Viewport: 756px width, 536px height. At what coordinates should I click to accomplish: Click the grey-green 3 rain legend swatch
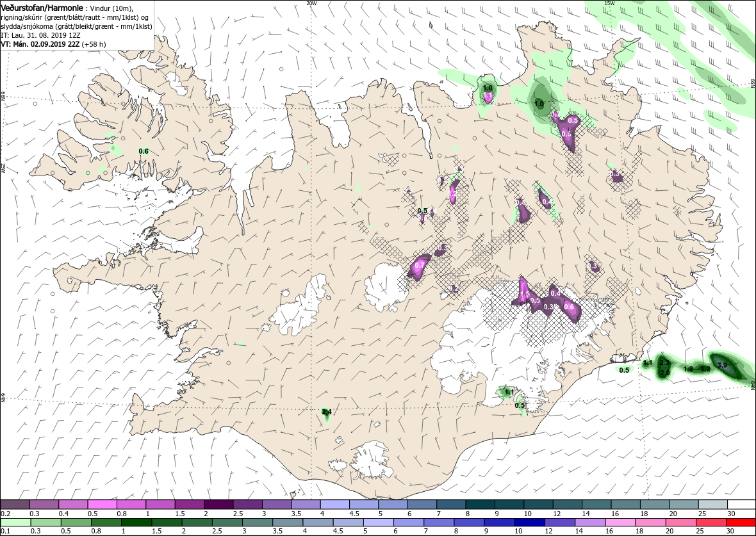coord(257,523)
